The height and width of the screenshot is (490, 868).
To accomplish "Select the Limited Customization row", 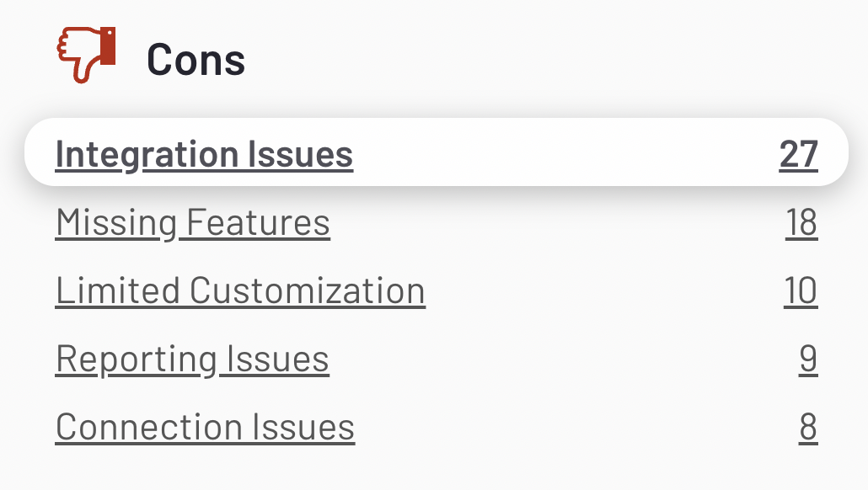I will [x=434, y=290].
